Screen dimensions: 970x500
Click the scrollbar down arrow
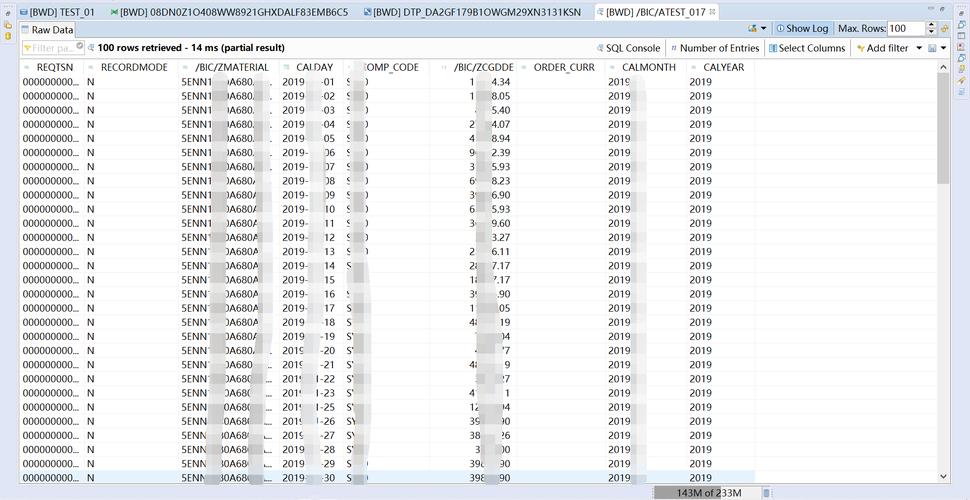943,476
